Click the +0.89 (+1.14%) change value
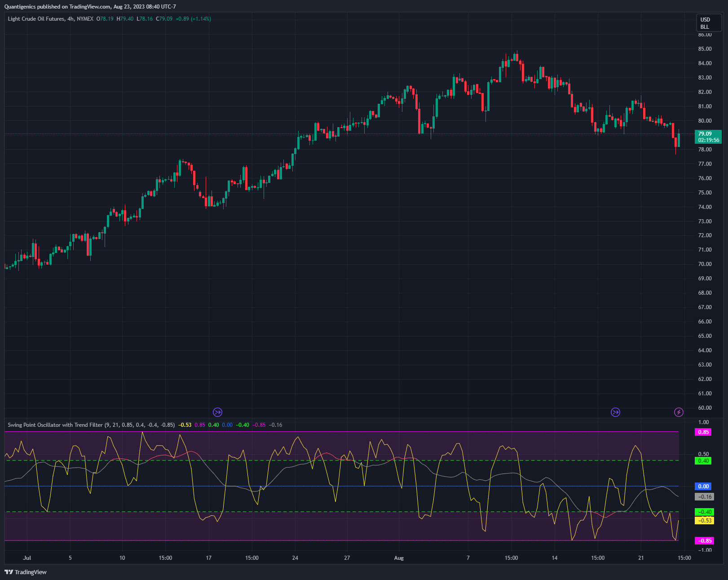728x580 pixels. [193, 19]
